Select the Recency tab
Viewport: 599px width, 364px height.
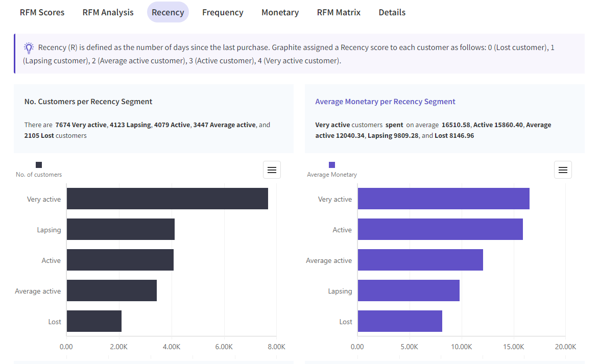click(x=167, y=12)
